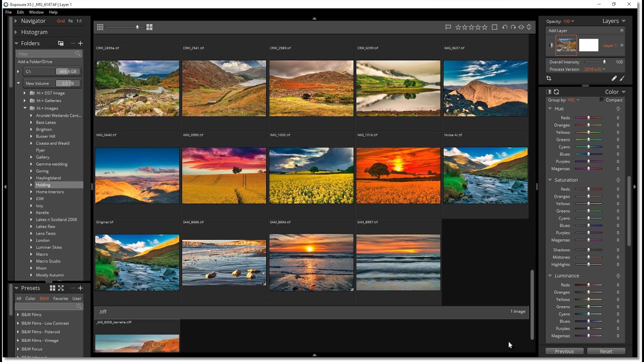The image size is (644, 362).
Task: Select the SAM_8894.tif thumbnail
Action: click(x=311, y=262)
